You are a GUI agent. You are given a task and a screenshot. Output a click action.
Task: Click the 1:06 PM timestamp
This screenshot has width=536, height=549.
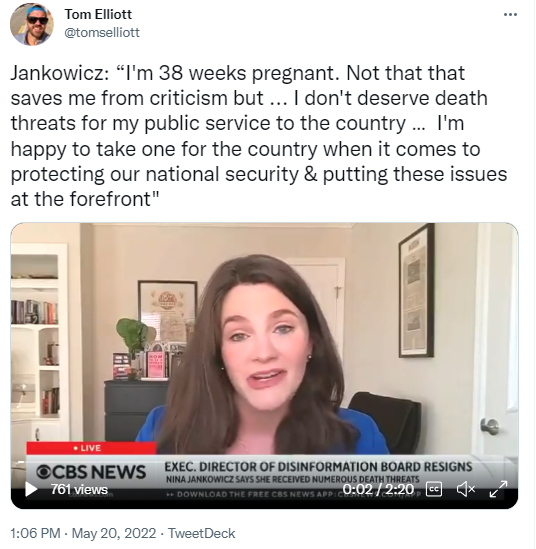(x=35, y=533)
